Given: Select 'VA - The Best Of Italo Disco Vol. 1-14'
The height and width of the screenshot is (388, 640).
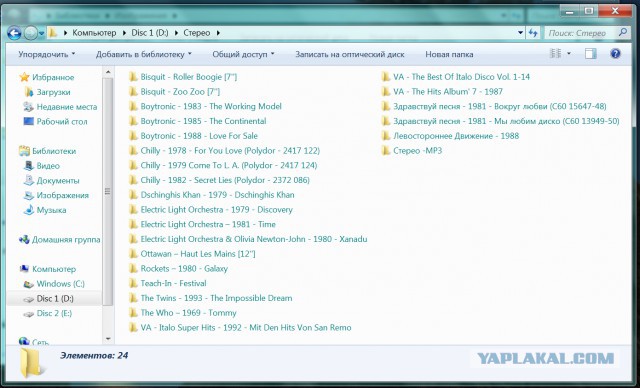Looking at the screenshot, I should point(456,77).
